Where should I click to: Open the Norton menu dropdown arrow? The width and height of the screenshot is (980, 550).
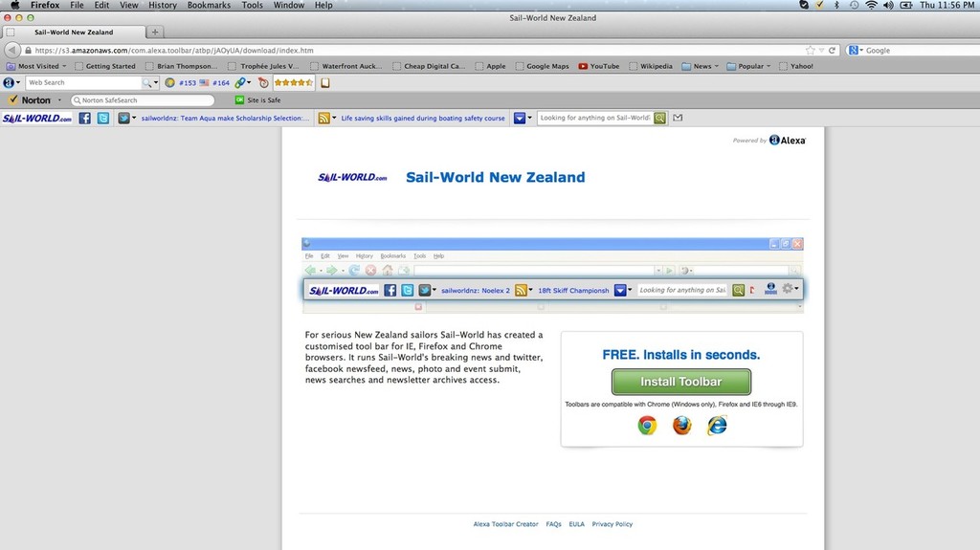click(x=59, y=100)
